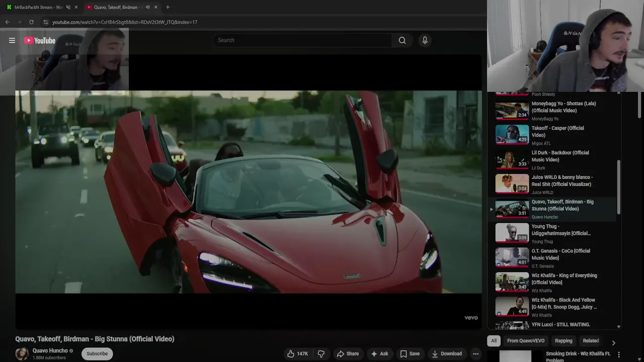Screen dimensions: 644x362
Task: View site information icon in address bar
Action: coord(45,22)
